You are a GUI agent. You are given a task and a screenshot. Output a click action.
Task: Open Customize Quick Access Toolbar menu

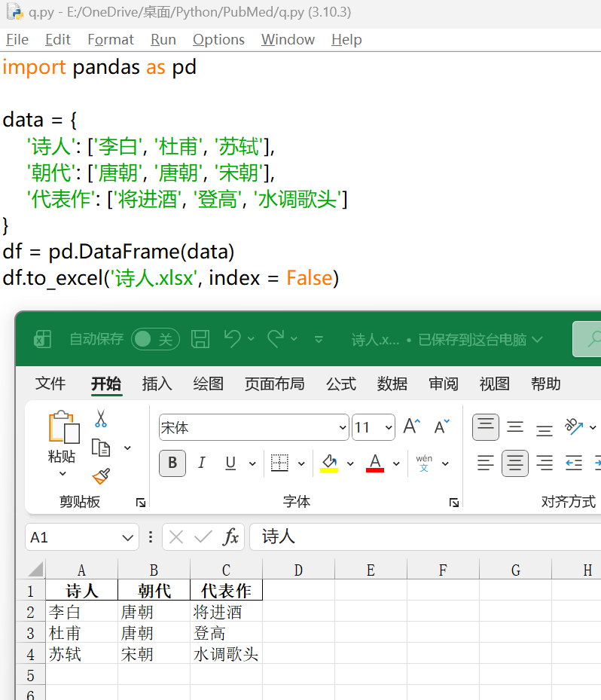319,340
